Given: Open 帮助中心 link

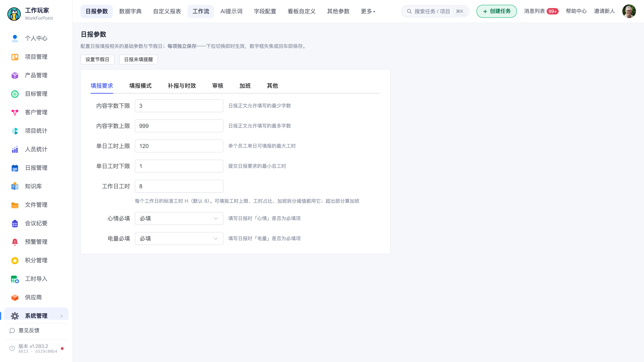Looking at the screenshot, I should (x=576, y=11).
